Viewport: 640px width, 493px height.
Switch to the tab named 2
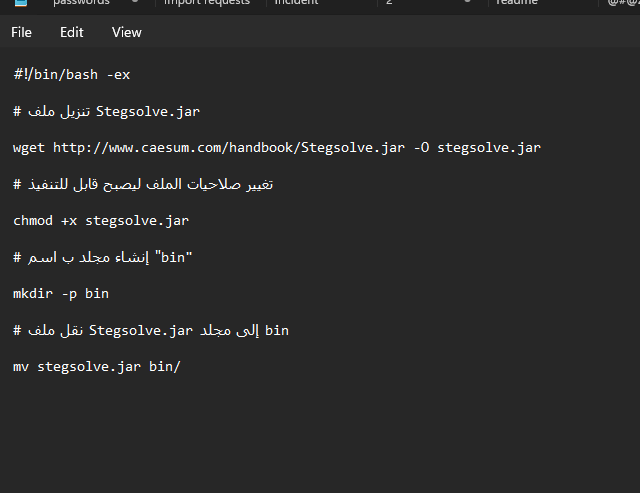(x=389, y=2)
